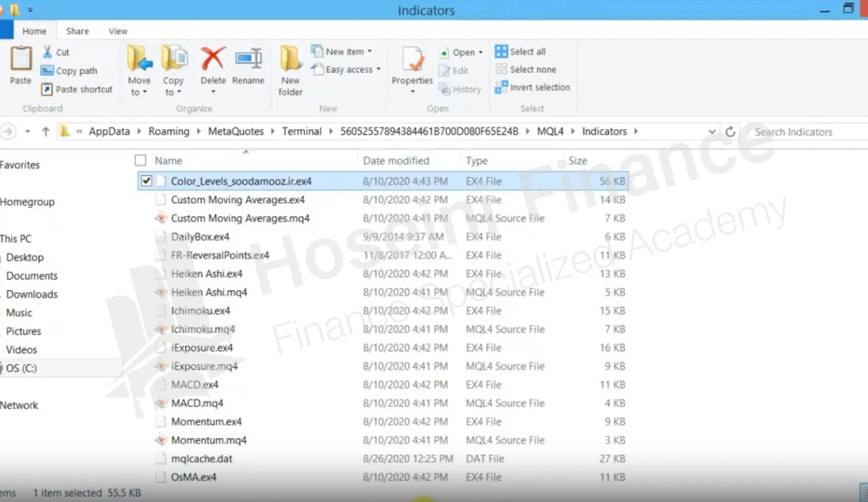Open Properties using the checkmark page icon

(x=413, y=59)
